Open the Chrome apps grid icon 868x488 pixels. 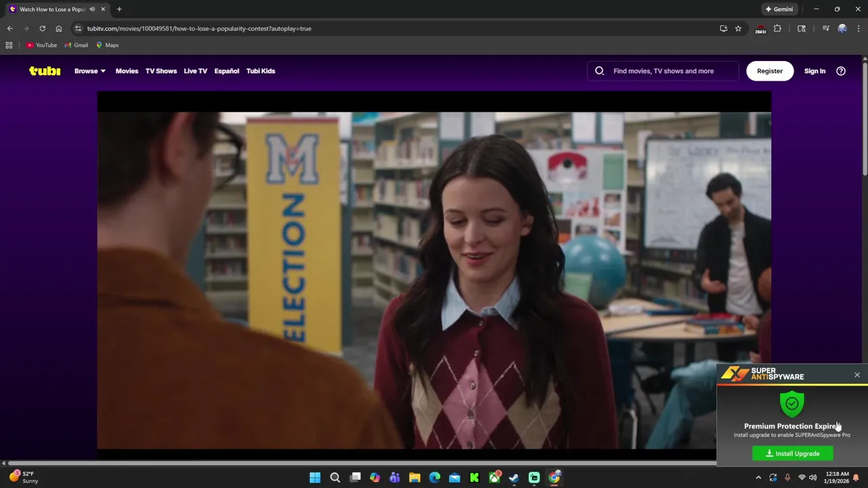(9, 45)
